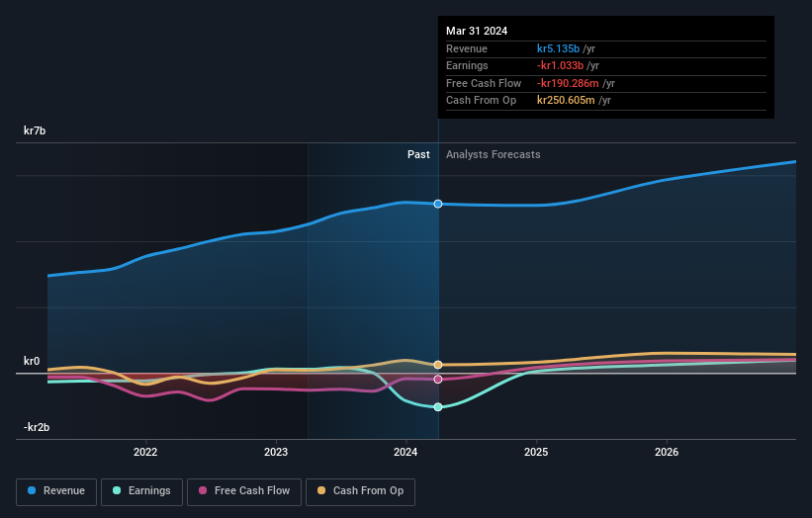Click the tooltip date Mar 31 2024
This screenshot has height=518, width=812.
[x=477, y=31]
